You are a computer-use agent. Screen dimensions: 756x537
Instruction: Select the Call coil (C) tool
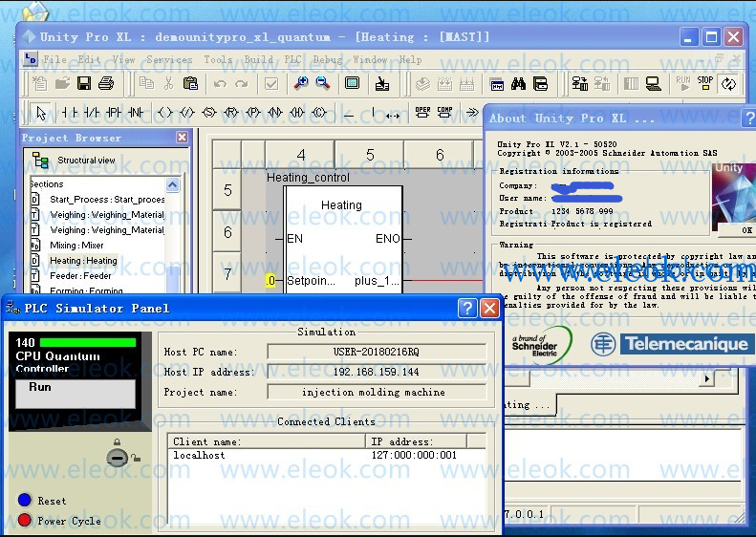pos(319,113)
